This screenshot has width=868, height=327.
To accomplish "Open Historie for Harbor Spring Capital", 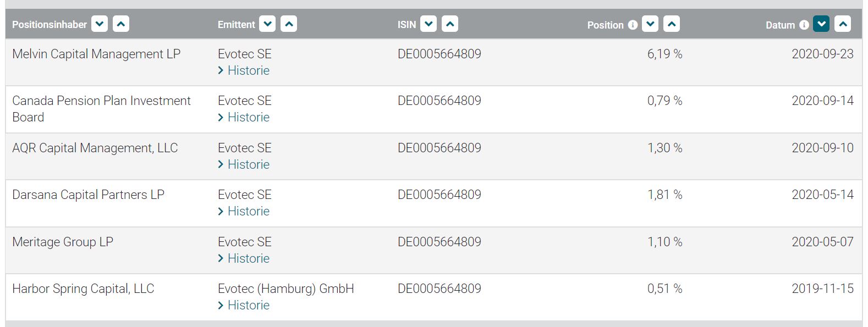I will [248, 305].
